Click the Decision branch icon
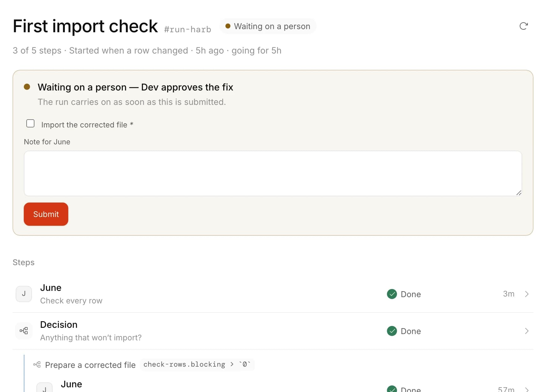The width and height of the screenshot is (546, 392). pos(24,331)
